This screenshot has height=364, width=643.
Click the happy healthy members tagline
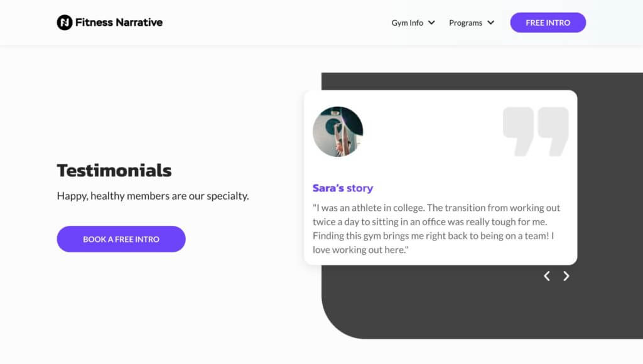[152, 196]
